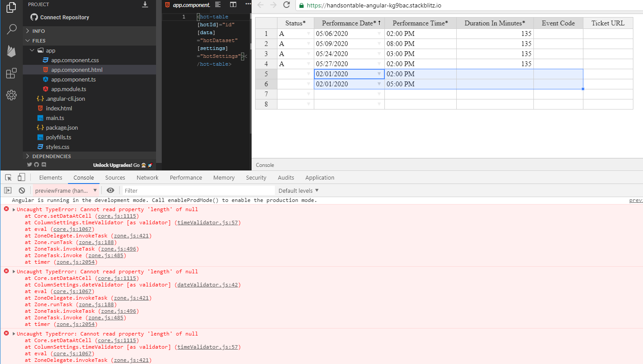
Task: Go forward in the preview browser
Action: (x=274, y=5)
